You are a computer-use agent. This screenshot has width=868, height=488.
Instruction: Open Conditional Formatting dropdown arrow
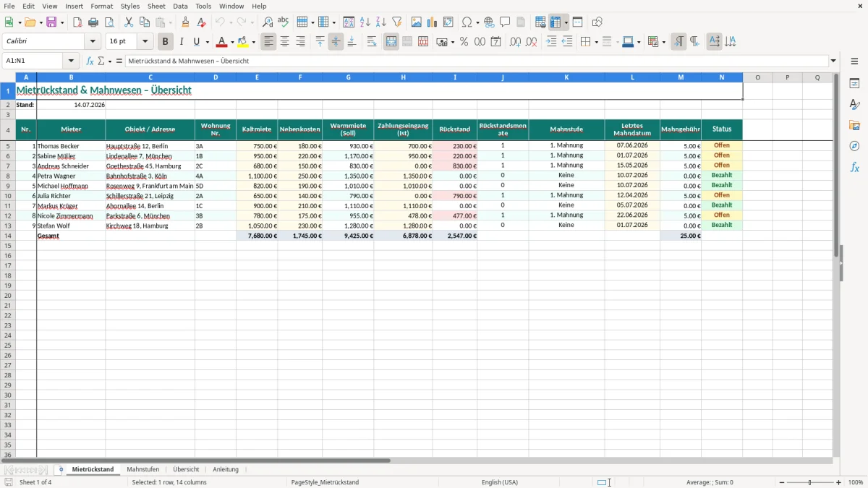point(663,42)
